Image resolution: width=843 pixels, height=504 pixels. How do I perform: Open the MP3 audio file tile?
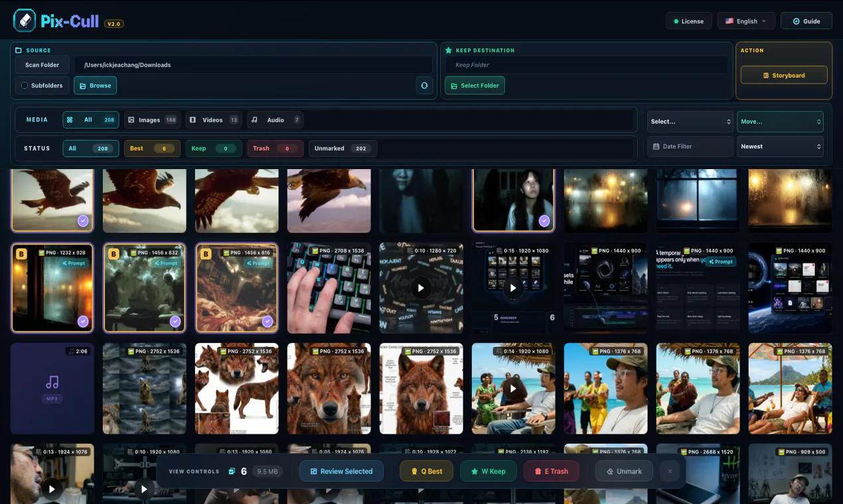click(52, 389)
